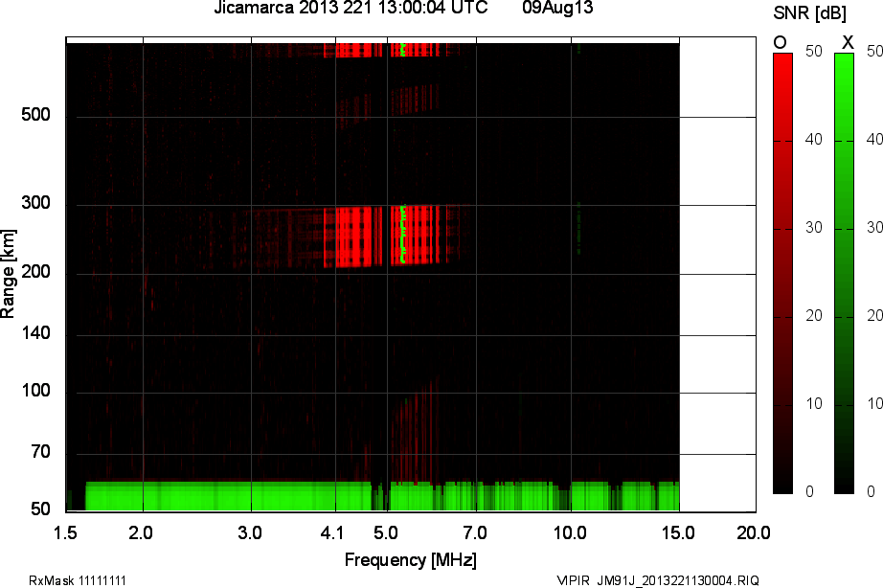Click the "0" tick on red O color bar
The height and width of the screenshot is (588, 883).
point(810,491)
